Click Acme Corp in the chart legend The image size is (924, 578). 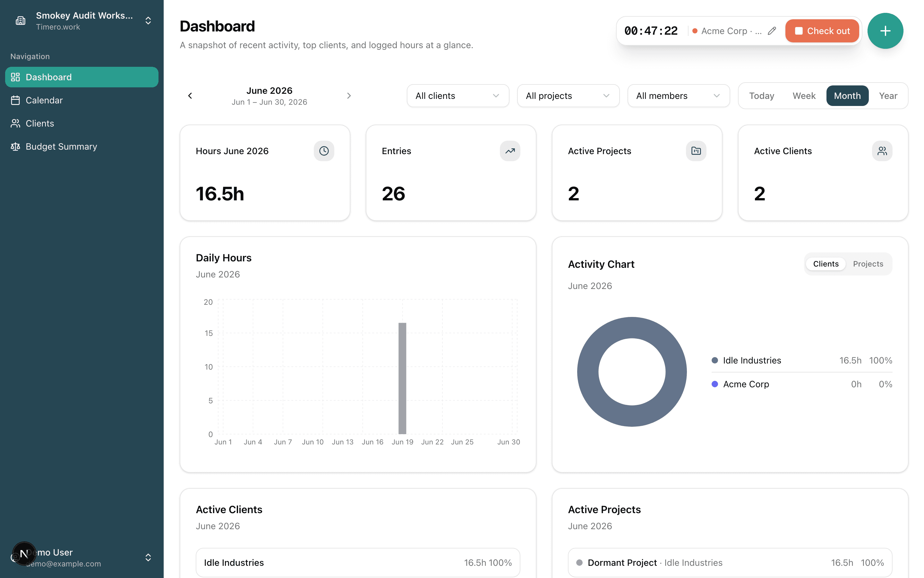[746, 384]
